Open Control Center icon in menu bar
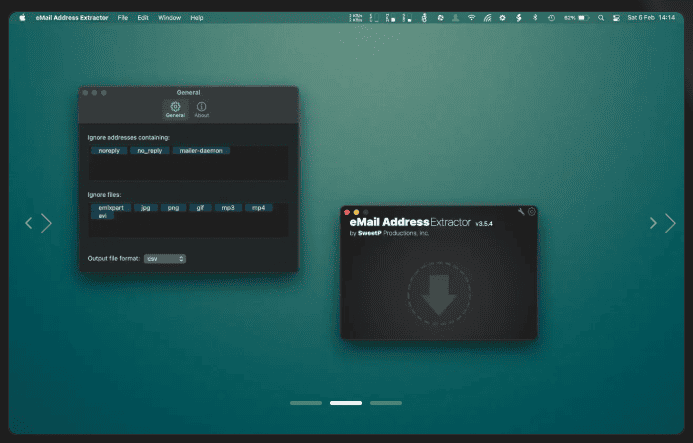 click(616, 18)
